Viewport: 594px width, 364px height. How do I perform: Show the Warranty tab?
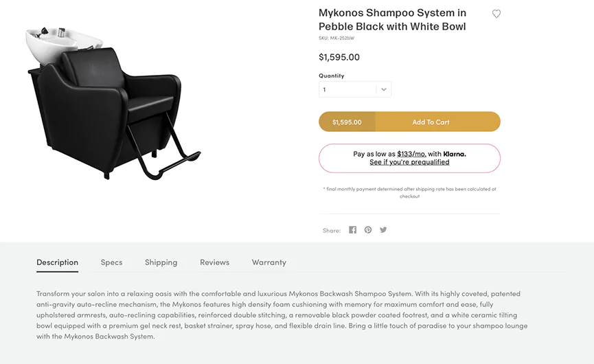(x=269, y=262)
